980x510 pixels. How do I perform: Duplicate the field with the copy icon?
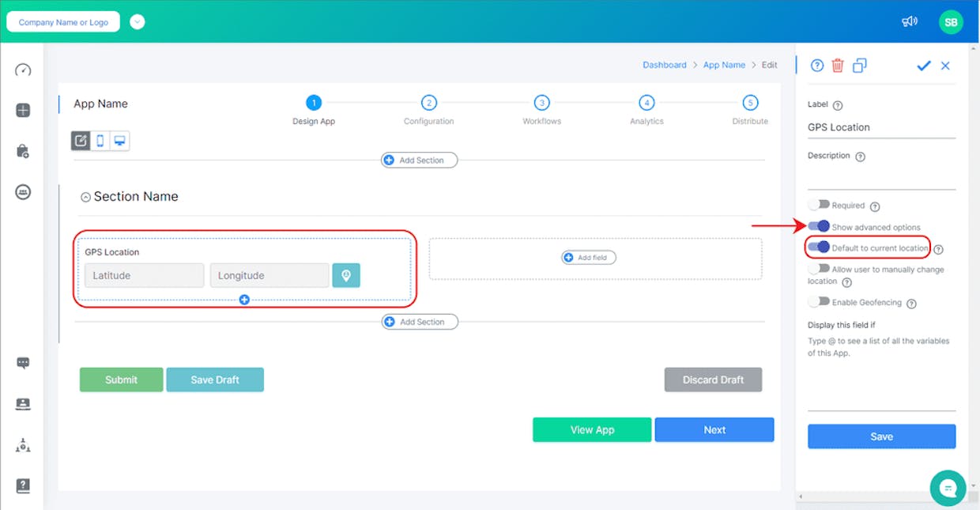(x=859, y=66)
